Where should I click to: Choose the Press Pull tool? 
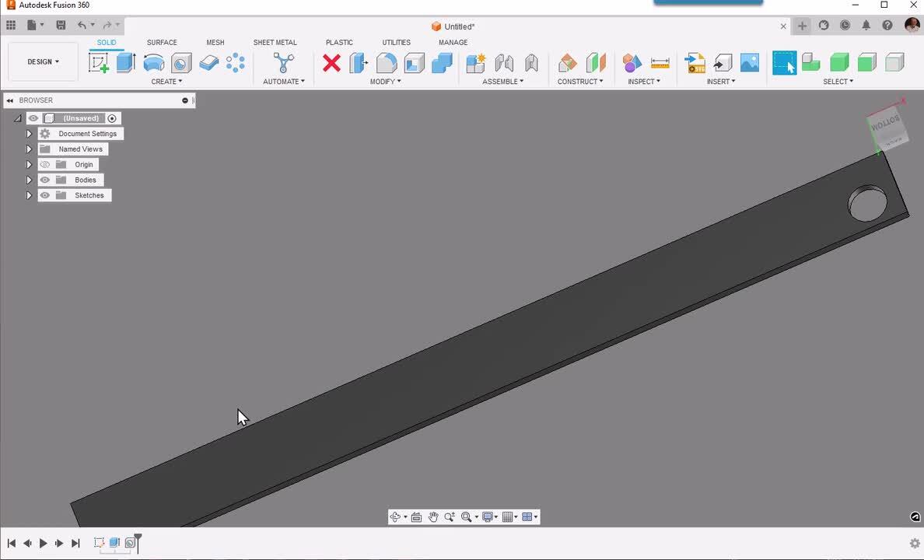[x=359, y=63]
